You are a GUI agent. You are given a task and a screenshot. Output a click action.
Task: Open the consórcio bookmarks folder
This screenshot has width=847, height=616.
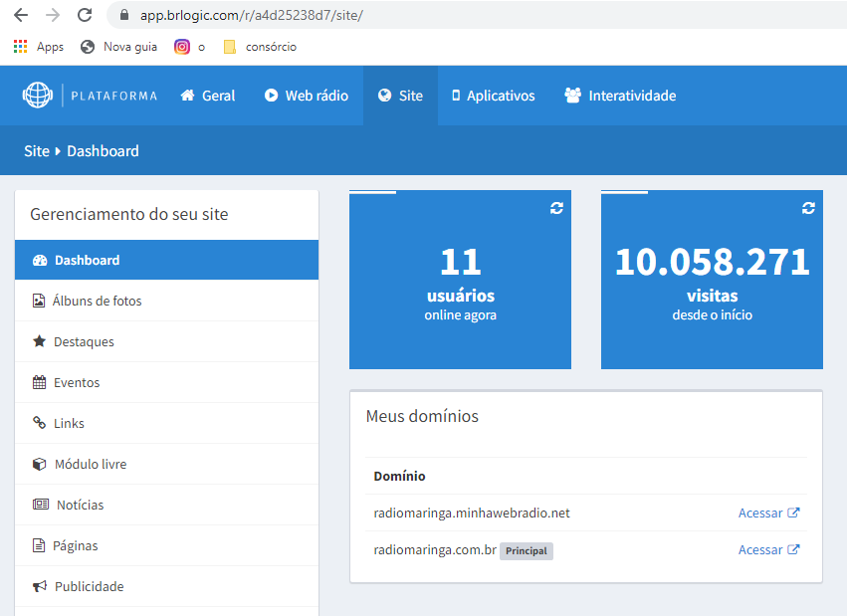(x=261, y=47)
